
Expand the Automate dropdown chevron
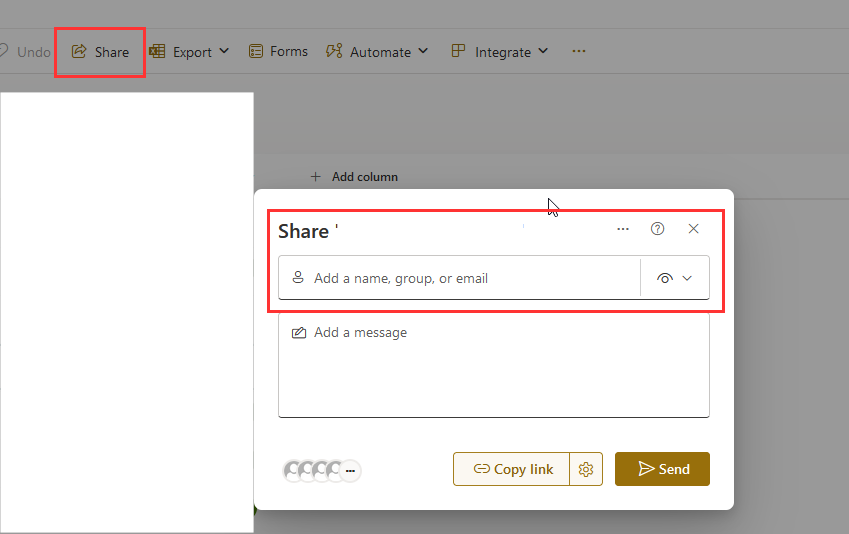tap(423, 51)
